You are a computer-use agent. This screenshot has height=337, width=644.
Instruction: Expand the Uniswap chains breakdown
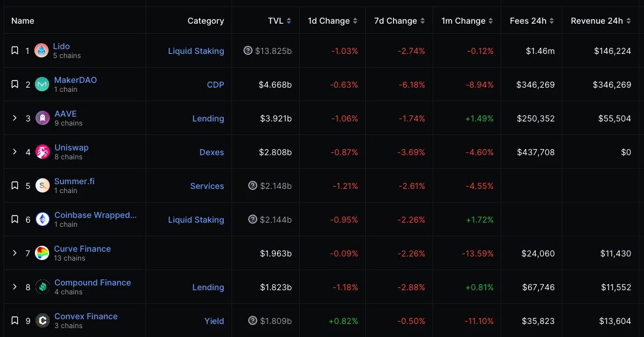coord(15,152)
